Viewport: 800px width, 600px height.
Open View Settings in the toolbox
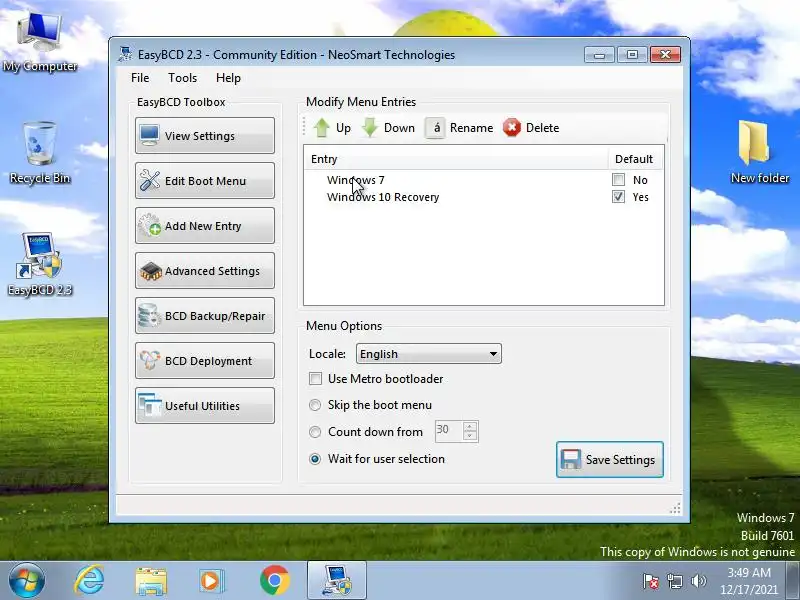click(205, 136)
